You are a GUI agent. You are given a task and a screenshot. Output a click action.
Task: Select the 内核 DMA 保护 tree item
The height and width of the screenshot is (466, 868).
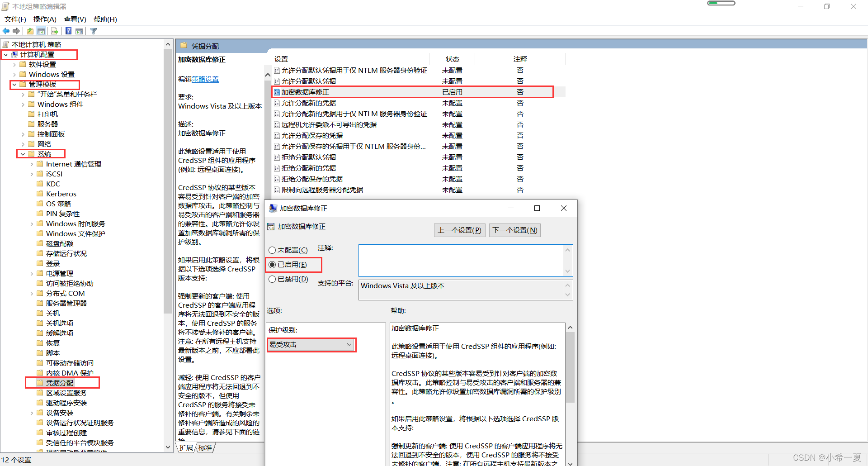pyautogui.click(x=70, y=373)
